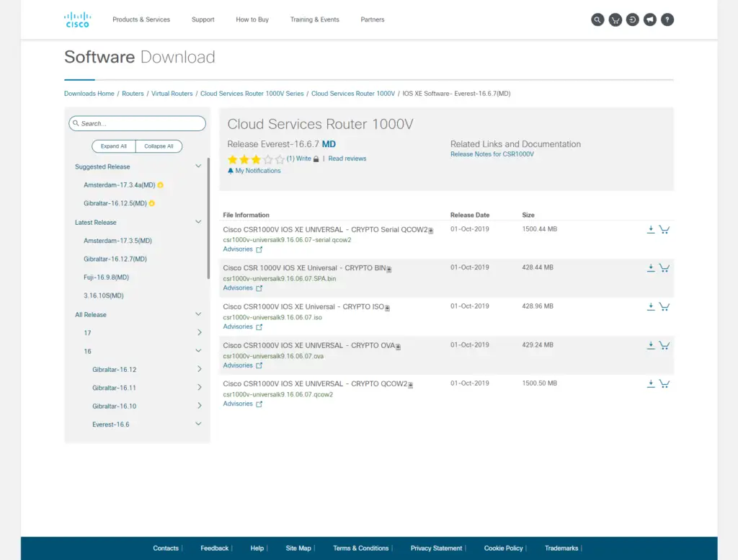
Task: Go to Downloads Home breadcrumb
Action: click(89, 94)
